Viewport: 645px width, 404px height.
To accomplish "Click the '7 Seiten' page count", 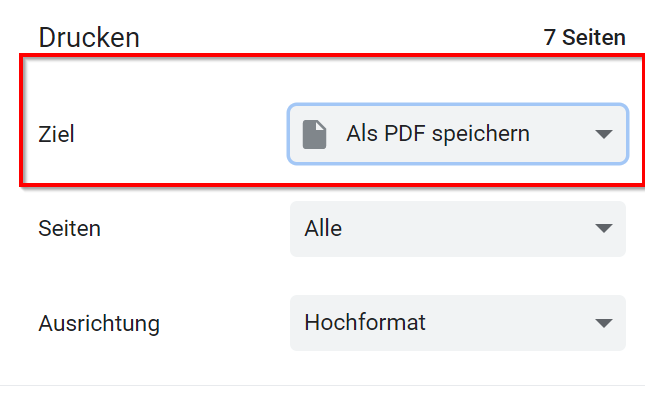I will [585, 38].
